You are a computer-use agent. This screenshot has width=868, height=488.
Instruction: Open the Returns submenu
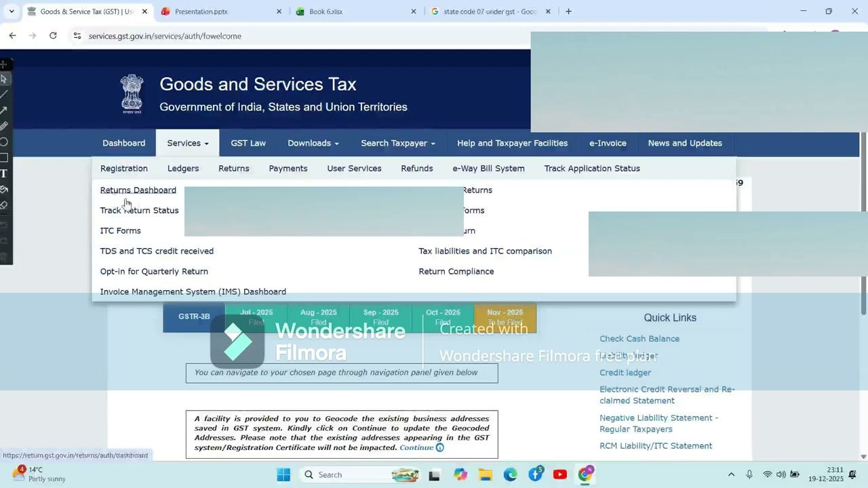point(234,168)
